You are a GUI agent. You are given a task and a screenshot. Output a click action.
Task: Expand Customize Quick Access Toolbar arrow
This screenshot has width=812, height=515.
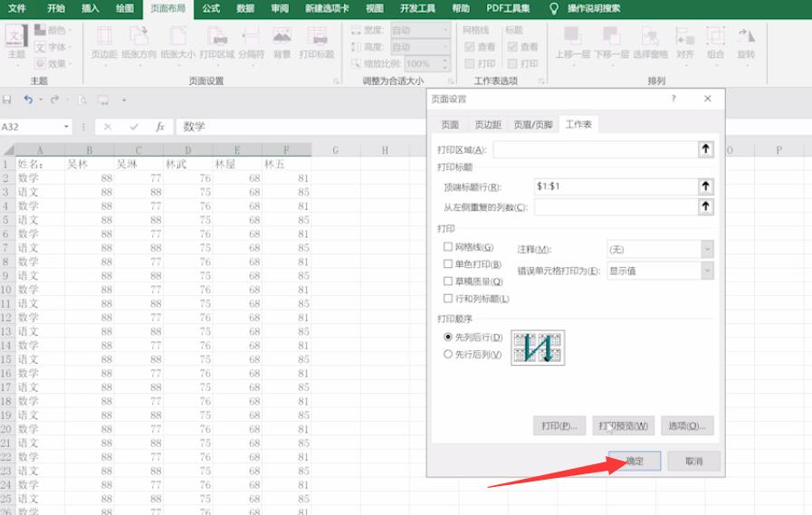124,100
